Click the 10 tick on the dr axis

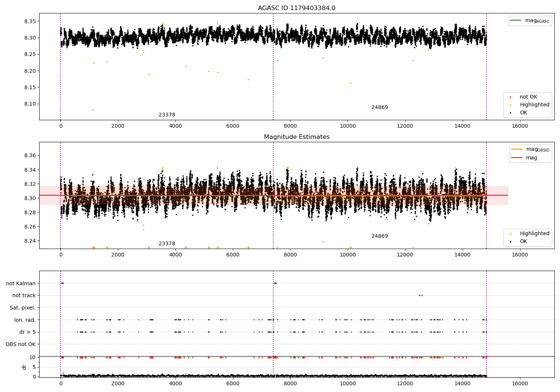(x=32, y=357)
